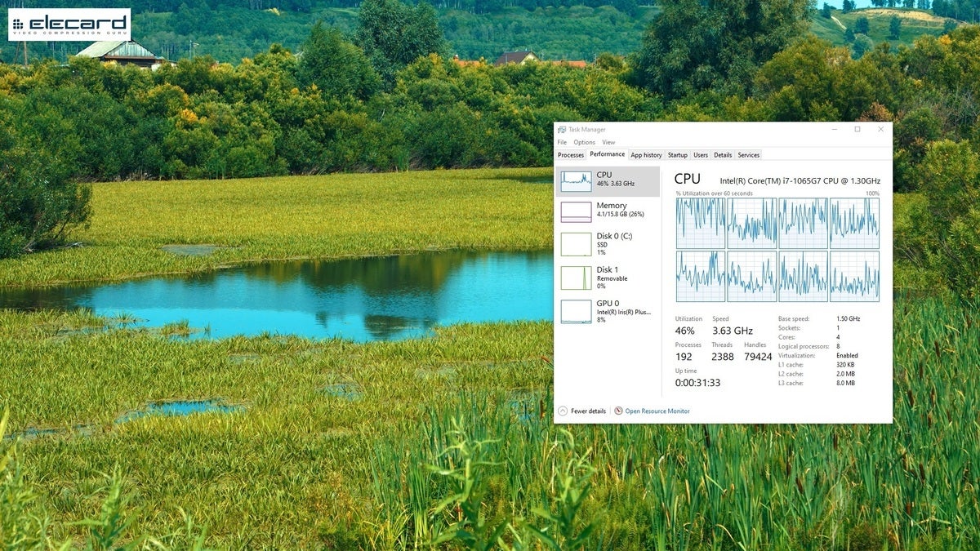Select the CPU usage thumbnail graph

pos(576,181)
